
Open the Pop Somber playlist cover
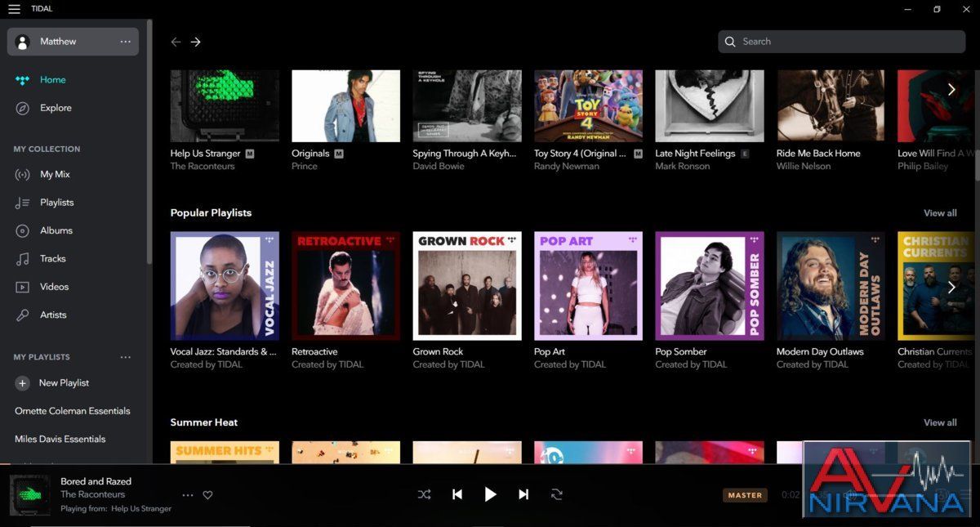[x=710, y=286]
